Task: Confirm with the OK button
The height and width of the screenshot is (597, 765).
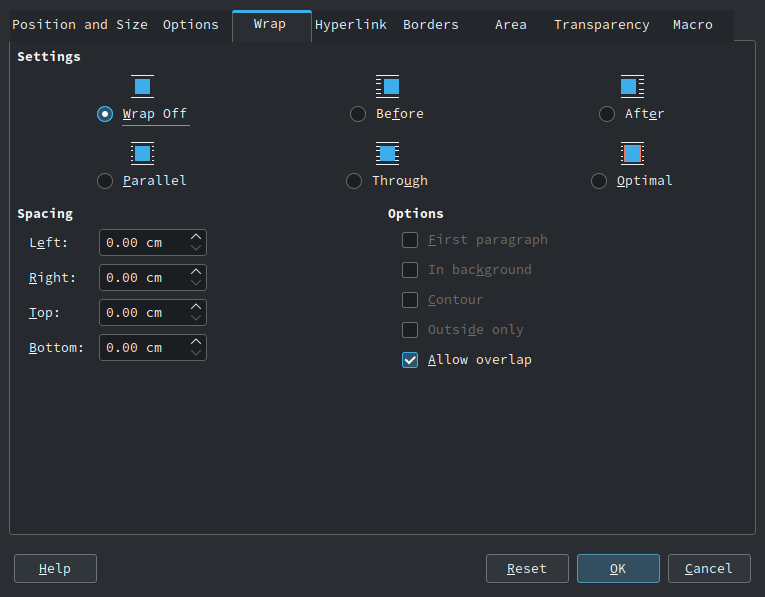Action: point(618,569)
